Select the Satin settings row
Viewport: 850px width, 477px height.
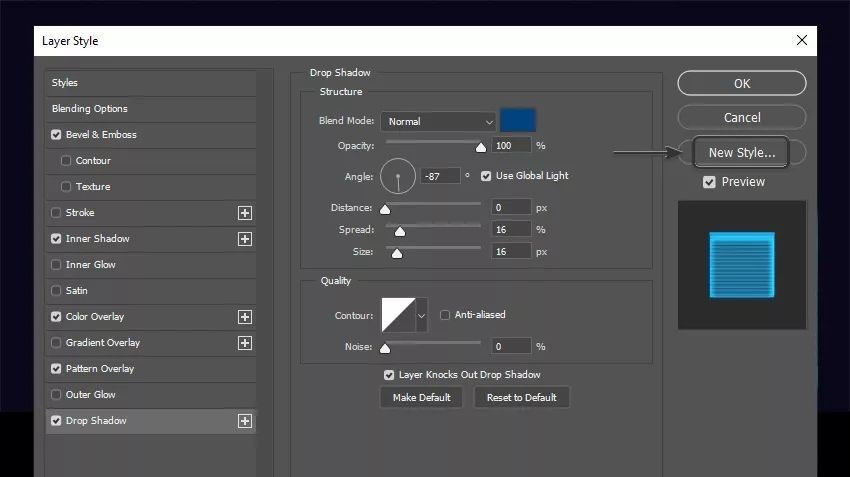coord(151,291)
